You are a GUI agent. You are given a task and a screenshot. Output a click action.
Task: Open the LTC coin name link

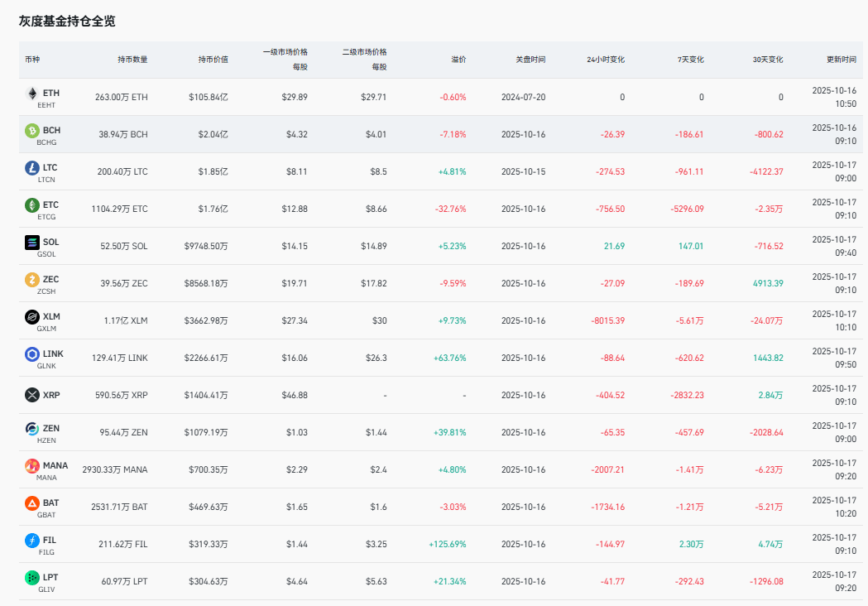(50, 167)
